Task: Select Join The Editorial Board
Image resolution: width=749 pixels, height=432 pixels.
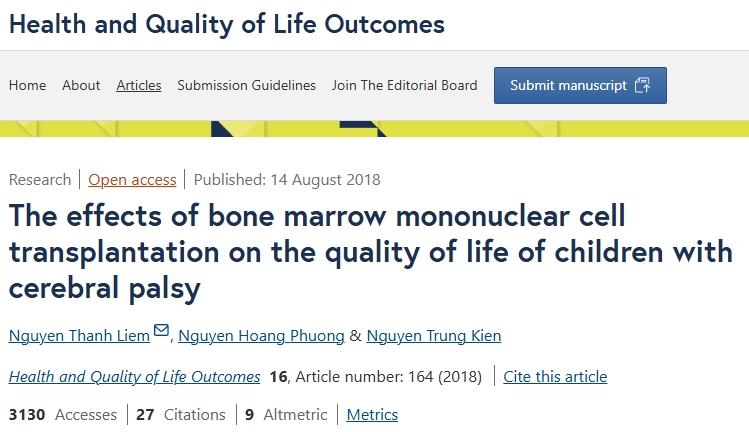Action: pos(405,86)
